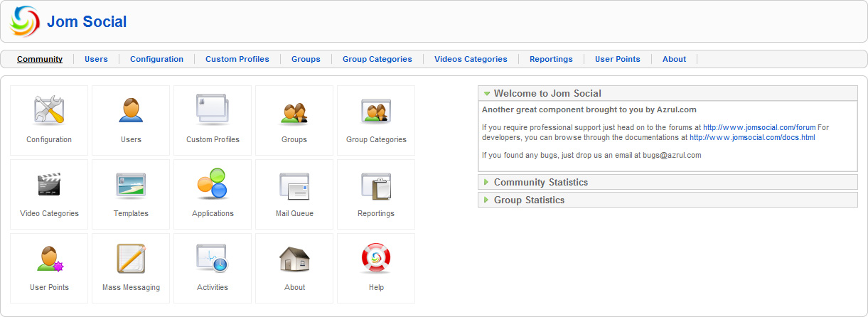Open About in the top menu

point(674,59)
